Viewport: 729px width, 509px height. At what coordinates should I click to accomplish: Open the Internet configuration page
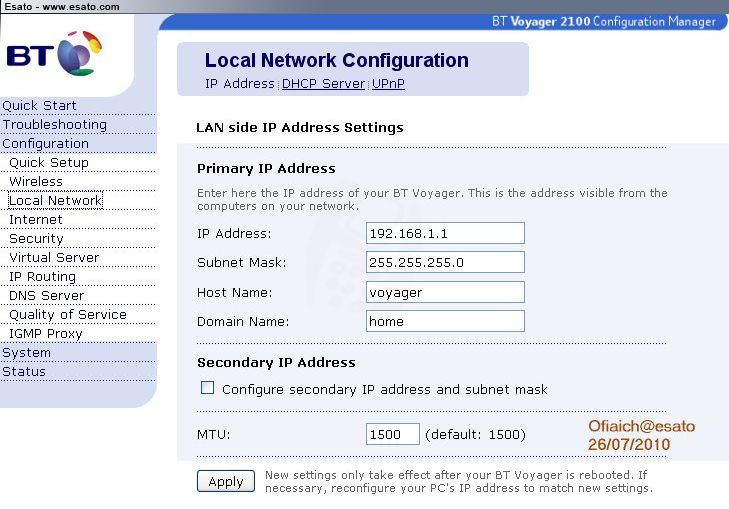[x=36, y=219]
